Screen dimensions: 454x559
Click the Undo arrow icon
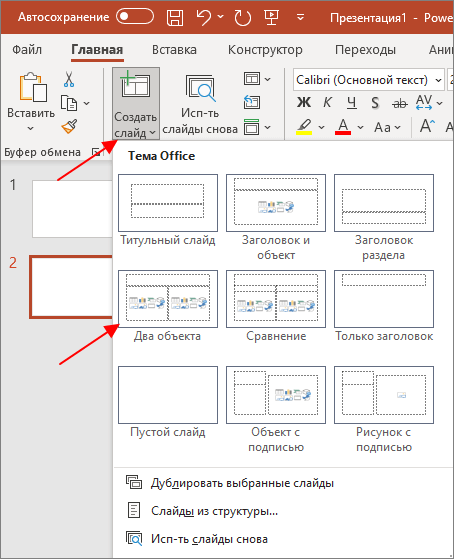204,17
